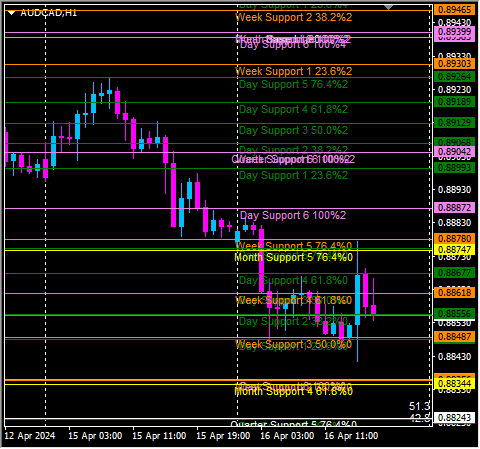Click the orange 0.88618 price tag
480x449 pixels.
[x=454, y=293]
